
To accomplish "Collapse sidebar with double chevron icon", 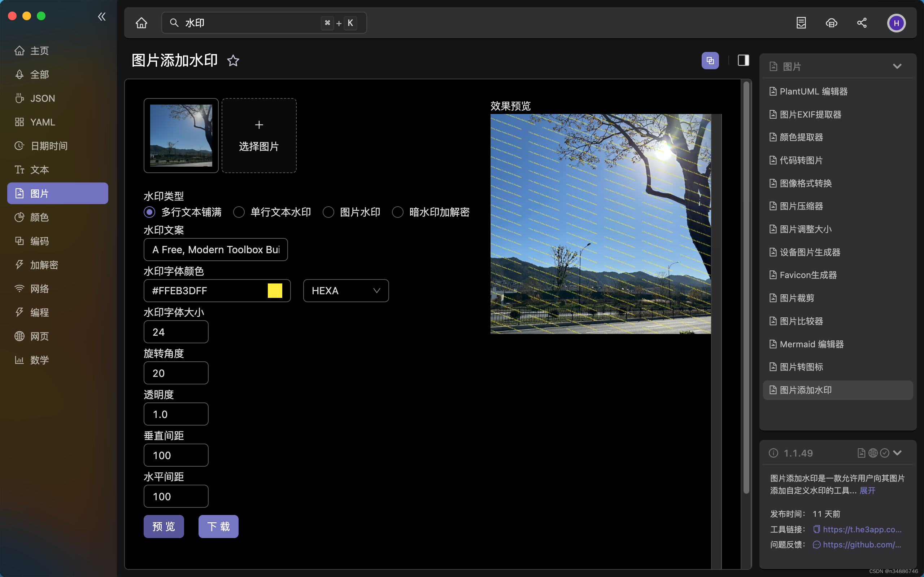I will (x=101, y=17).
